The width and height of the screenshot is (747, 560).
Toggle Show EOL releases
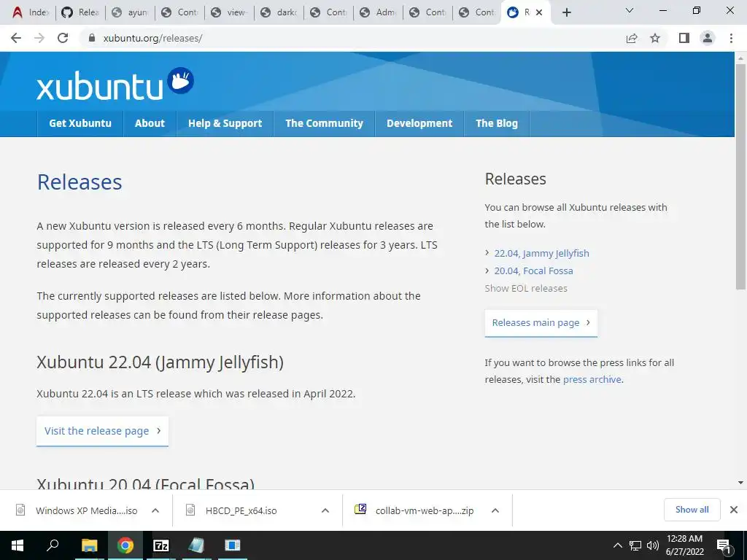click(526, 289)
